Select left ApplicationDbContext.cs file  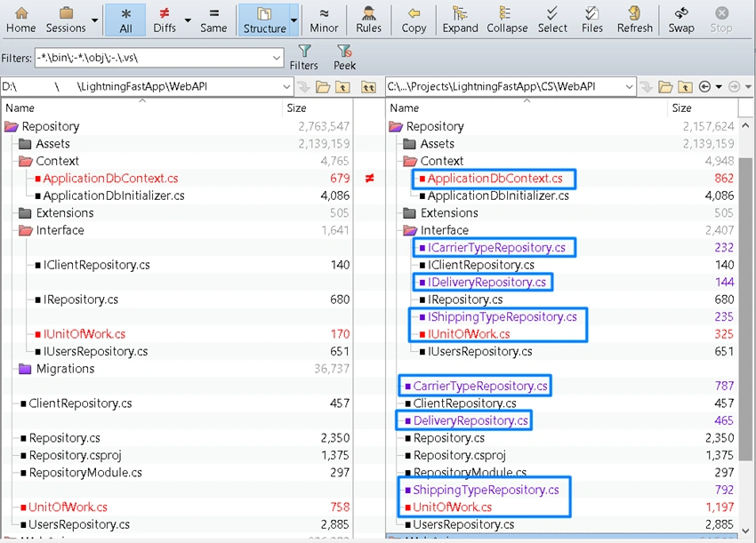(110, 179)
